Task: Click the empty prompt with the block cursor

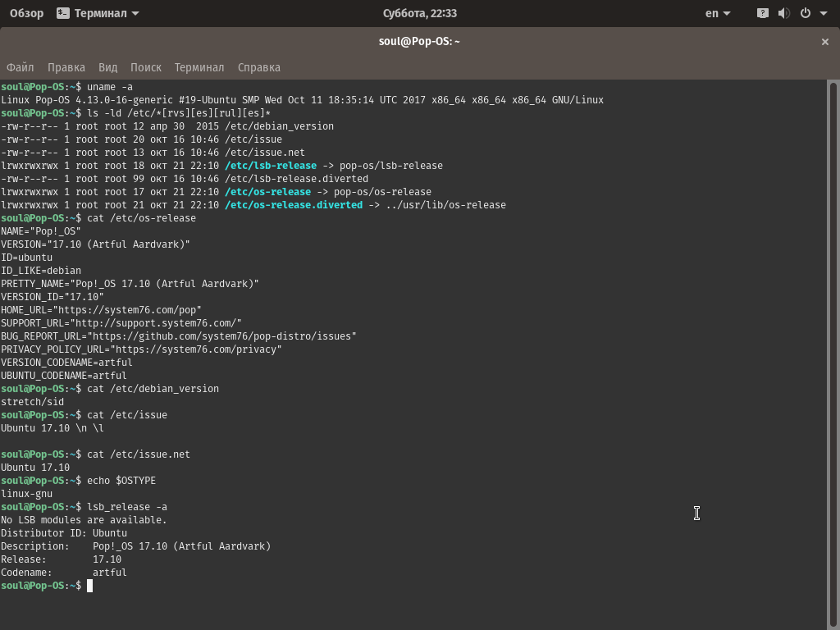Action: (x=47, y=586)
